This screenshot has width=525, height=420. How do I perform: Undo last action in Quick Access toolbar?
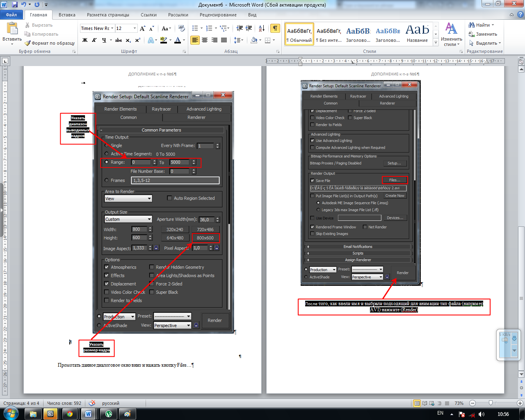coord(24,5)
